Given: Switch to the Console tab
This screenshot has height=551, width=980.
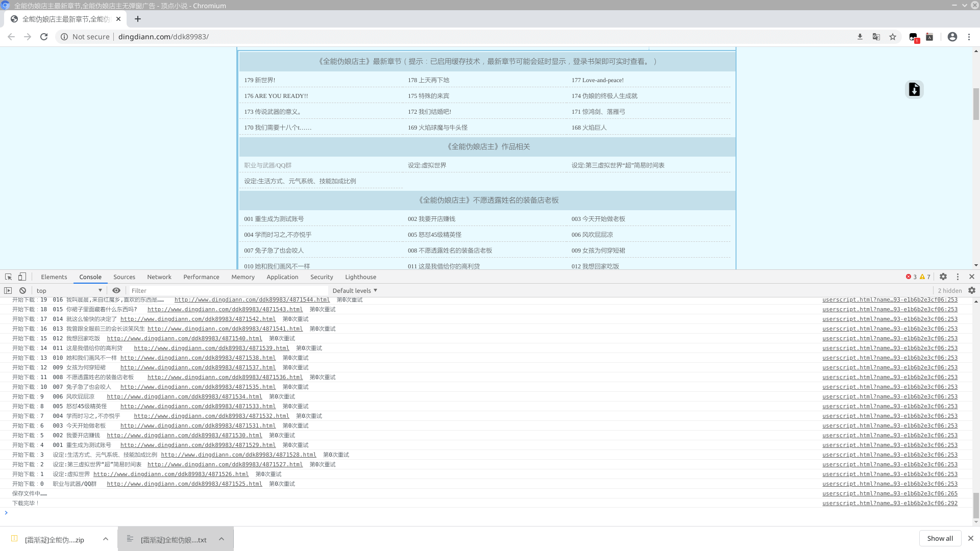Looking at the screenshot, I should point(89,277).
